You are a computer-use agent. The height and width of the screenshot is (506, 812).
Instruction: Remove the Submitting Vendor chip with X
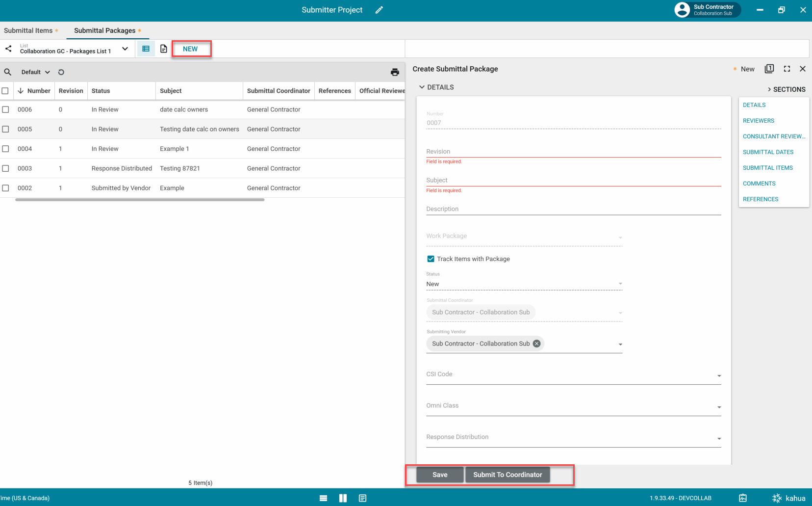[537, 344]
